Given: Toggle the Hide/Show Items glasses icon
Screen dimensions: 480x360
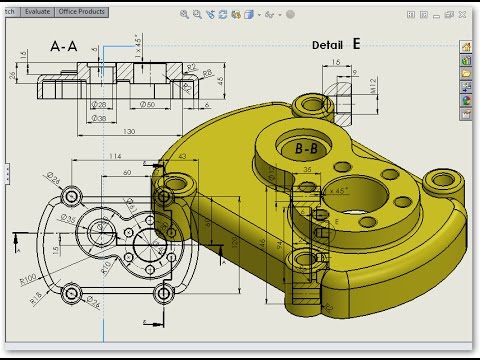Looking at the screenshot, I should pyautogui.click(x=269, y=14).
